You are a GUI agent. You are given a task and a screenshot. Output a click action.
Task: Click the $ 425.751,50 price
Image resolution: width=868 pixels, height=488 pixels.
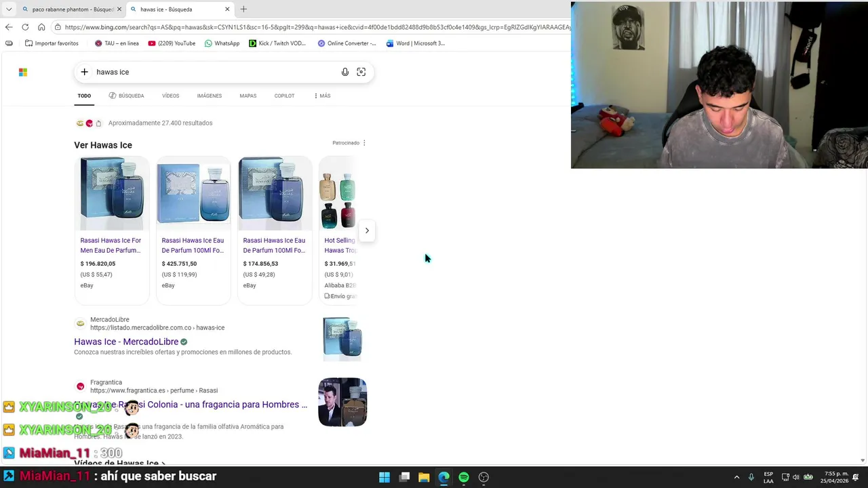pos(179,264)
